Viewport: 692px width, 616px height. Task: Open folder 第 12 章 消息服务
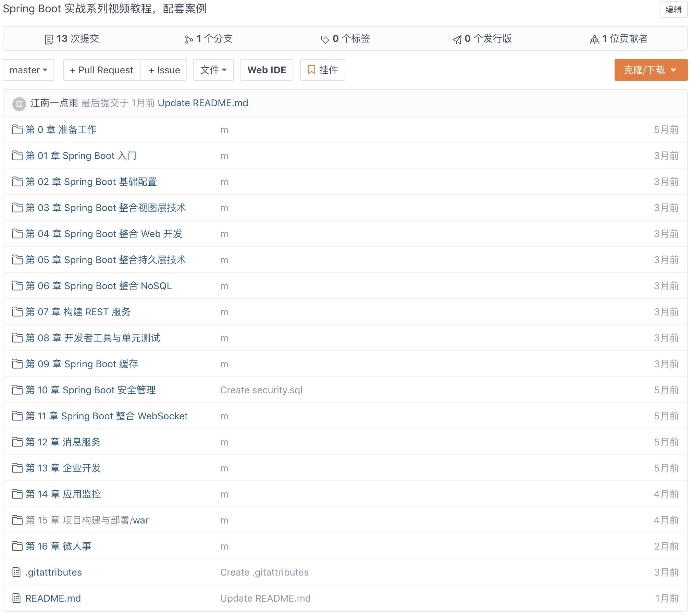pos(63,442)
